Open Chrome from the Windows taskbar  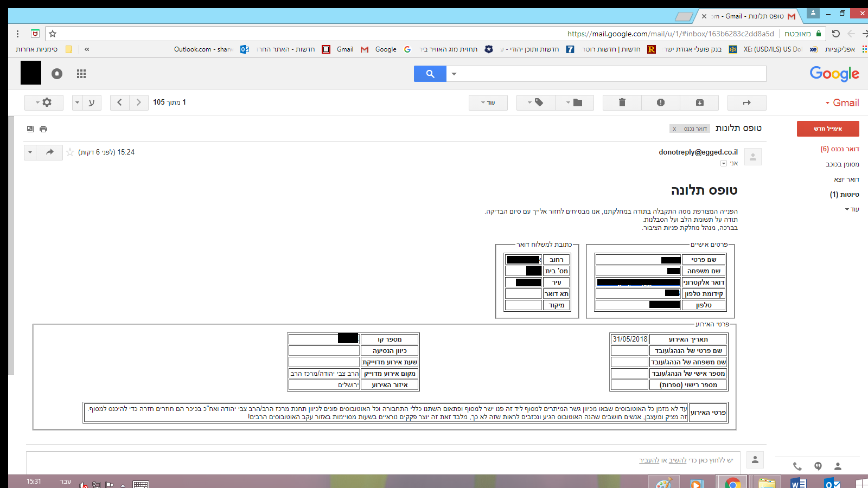732,482
